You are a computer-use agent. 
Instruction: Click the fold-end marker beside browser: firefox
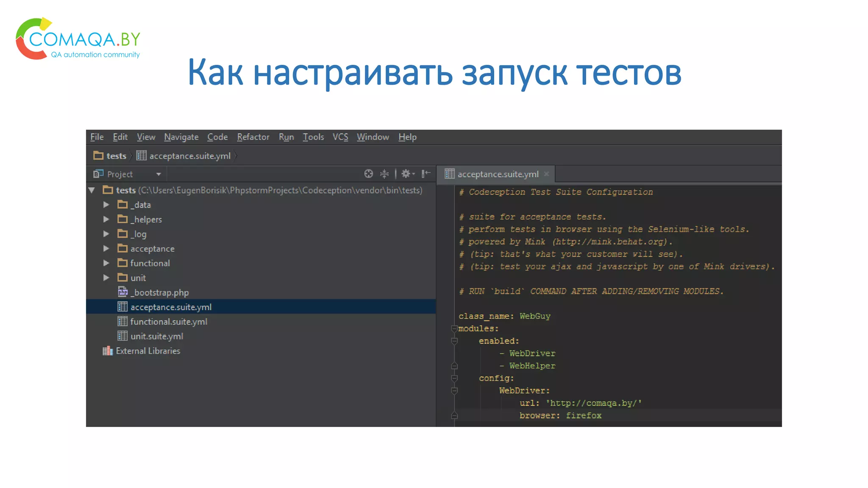click(454, 416)
